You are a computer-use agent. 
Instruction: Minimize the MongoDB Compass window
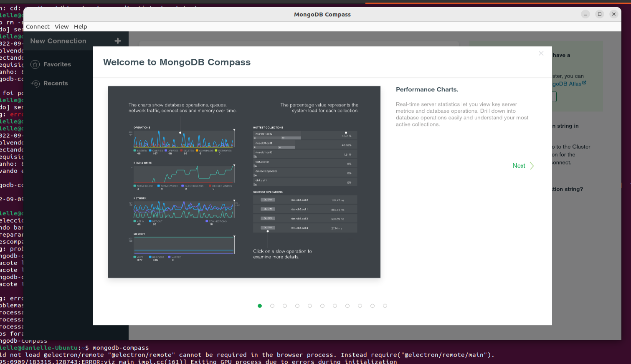[x=585, y=14]
